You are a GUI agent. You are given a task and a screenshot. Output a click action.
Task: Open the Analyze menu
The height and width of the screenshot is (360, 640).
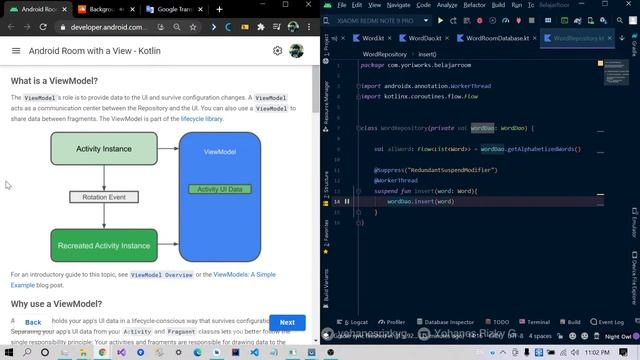click(447, 5)
